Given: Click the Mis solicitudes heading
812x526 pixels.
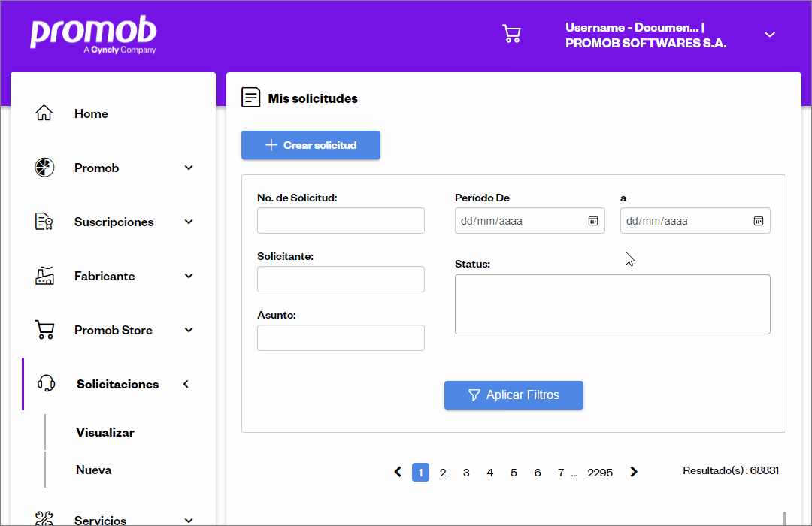Looking at the screenshot, I should [x=313, y=98].
